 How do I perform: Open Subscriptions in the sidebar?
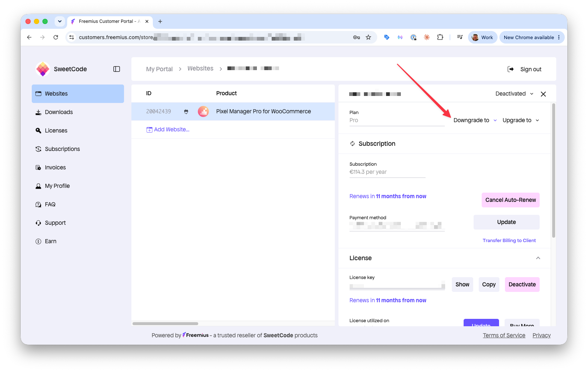tap(78, 149)
